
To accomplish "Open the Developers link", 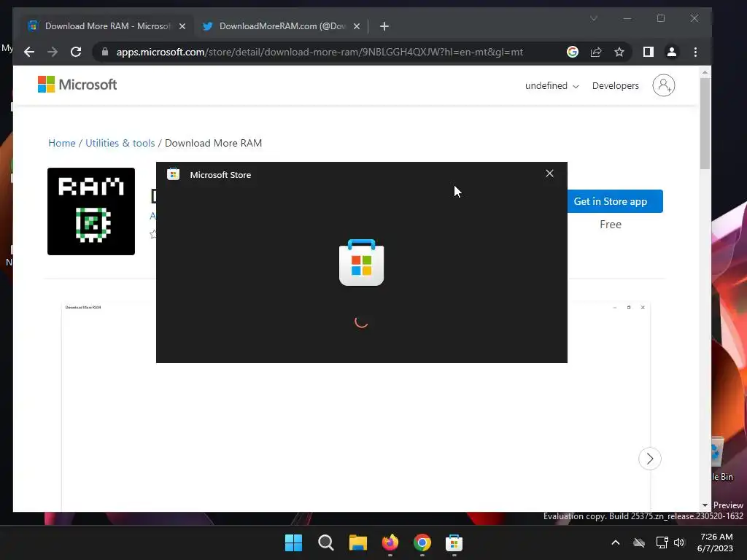I will [616, 86].
